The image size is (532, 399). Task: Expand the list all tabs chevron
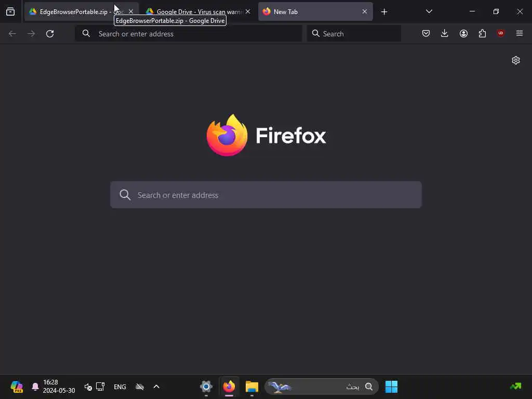pos(429,11)
